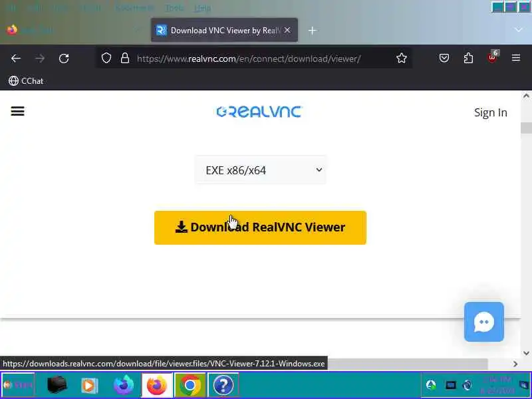Open the Help question-mark taskbar icon
Viewport: 532px width, 399px height.
click(223, 385)
